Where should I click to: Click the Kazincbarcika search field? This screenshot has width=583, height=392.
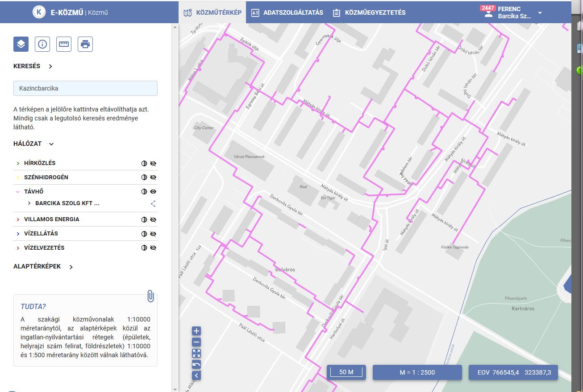click(x=85, y=88)
